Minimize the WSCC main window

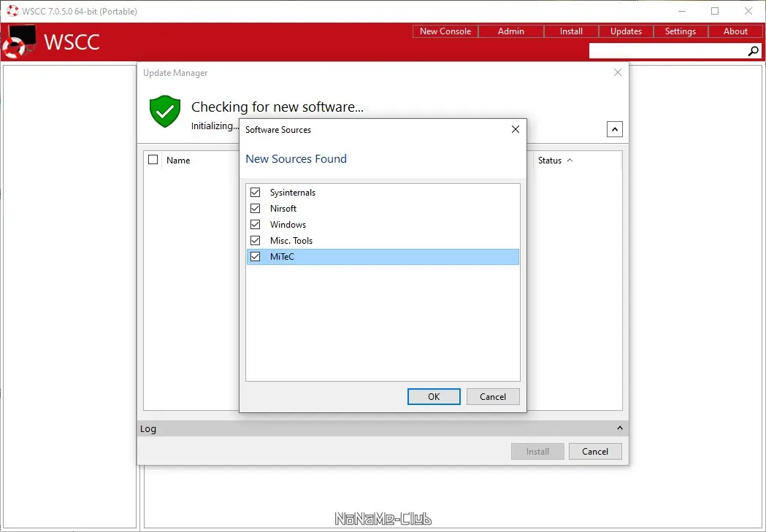pyautogui.click(x=682, y=11)
